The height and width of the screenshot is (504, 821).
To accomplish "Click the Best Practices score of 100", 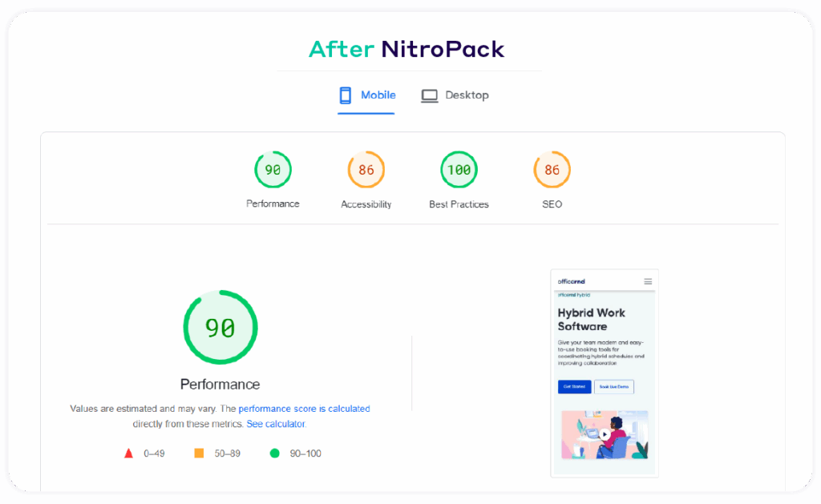I will pyautogui.click(x=459, y=169).
